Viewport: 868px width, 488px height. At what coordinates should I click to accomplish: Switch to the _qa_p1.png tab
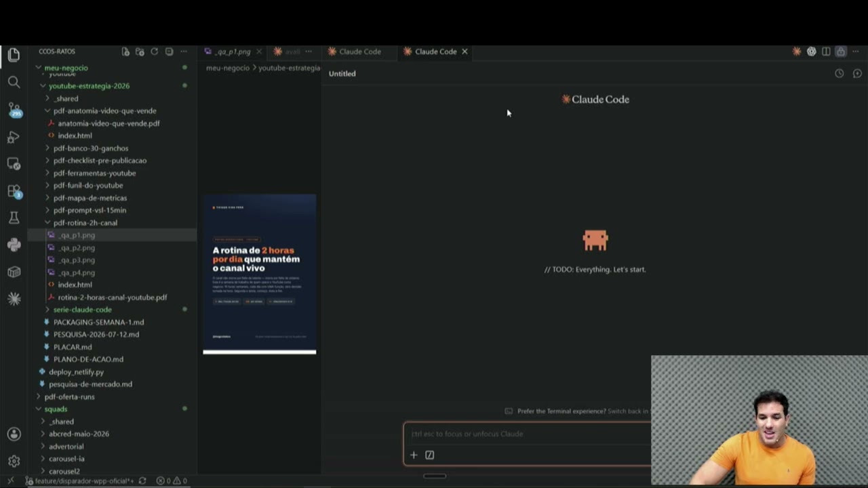[233, 52]
